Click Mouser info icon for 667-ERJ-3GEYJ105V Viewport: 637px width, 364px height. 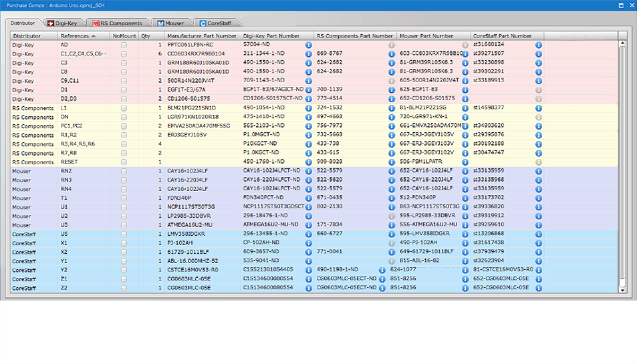click(x=465, y=135)
